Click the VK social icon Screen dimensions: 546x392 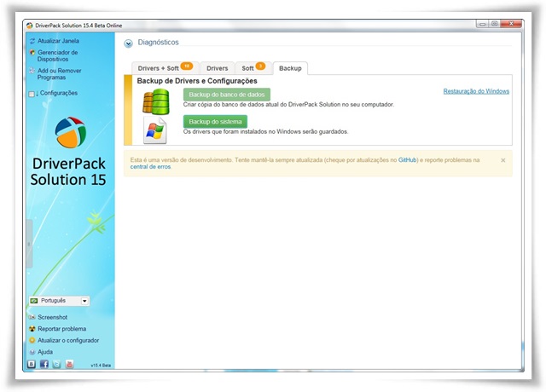click(x=32, y=364)
